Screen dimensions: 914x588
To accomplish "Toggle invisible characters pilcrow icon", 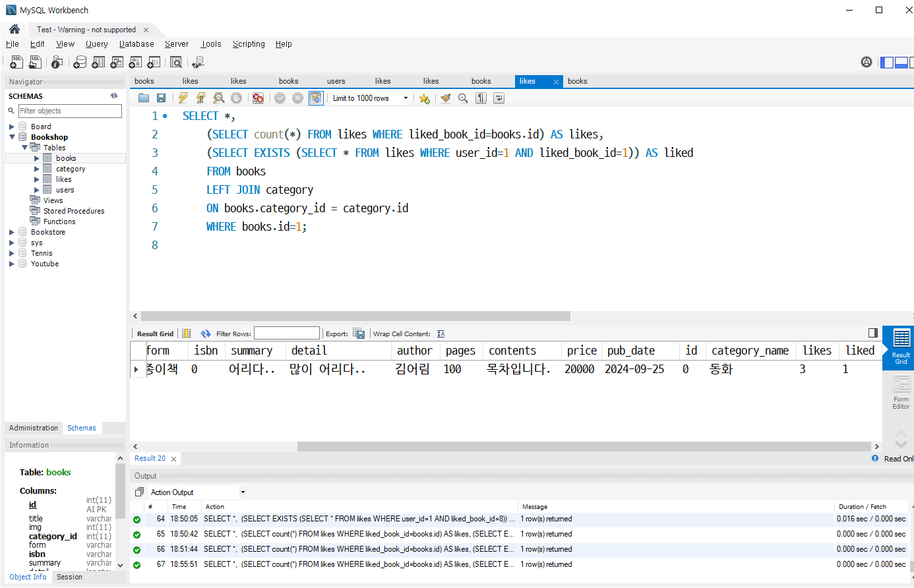I will (481, 98).
